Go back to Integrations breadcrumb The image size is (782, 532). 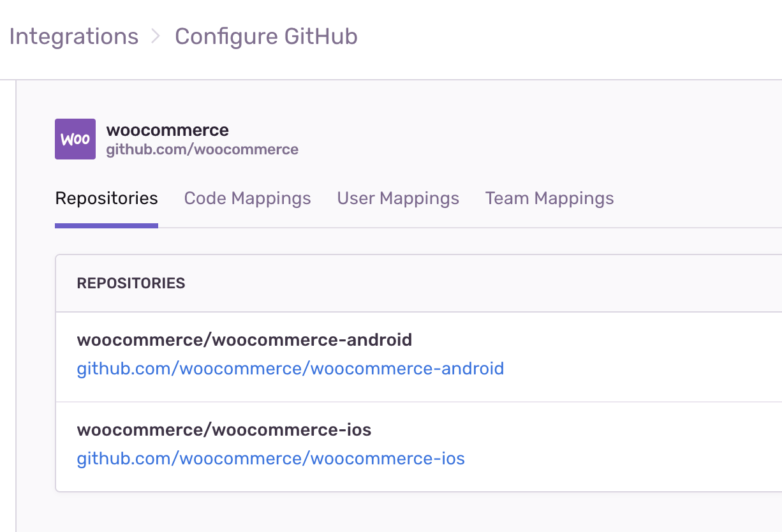[74, 36]
